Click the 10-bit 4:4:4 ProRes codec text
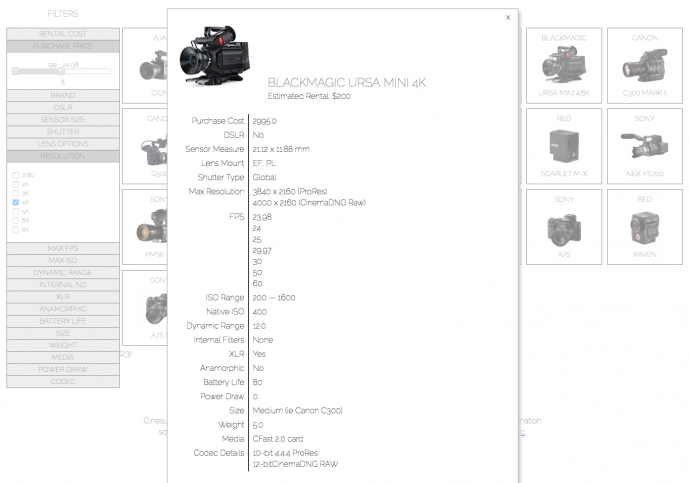The width and height of the screenshot is (690, 483). click(x=285, y=453)
